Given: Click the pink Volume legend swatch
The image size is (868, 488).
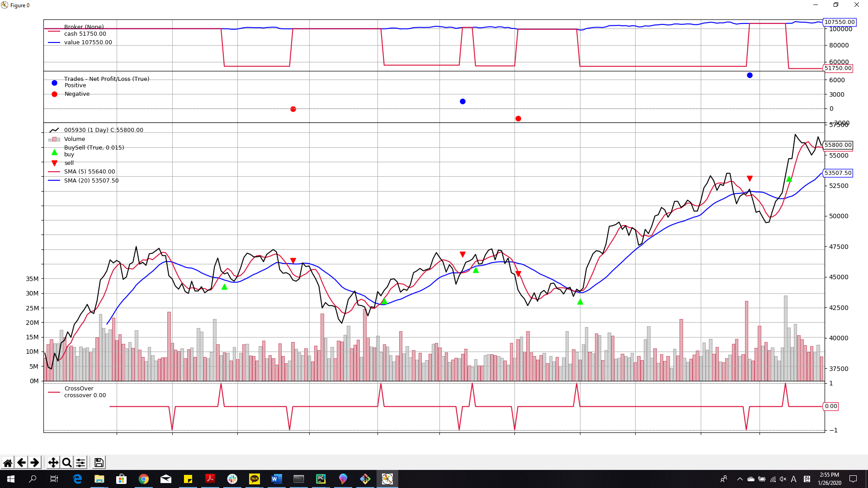Looking at the screenshot, I should coord(54,139).
